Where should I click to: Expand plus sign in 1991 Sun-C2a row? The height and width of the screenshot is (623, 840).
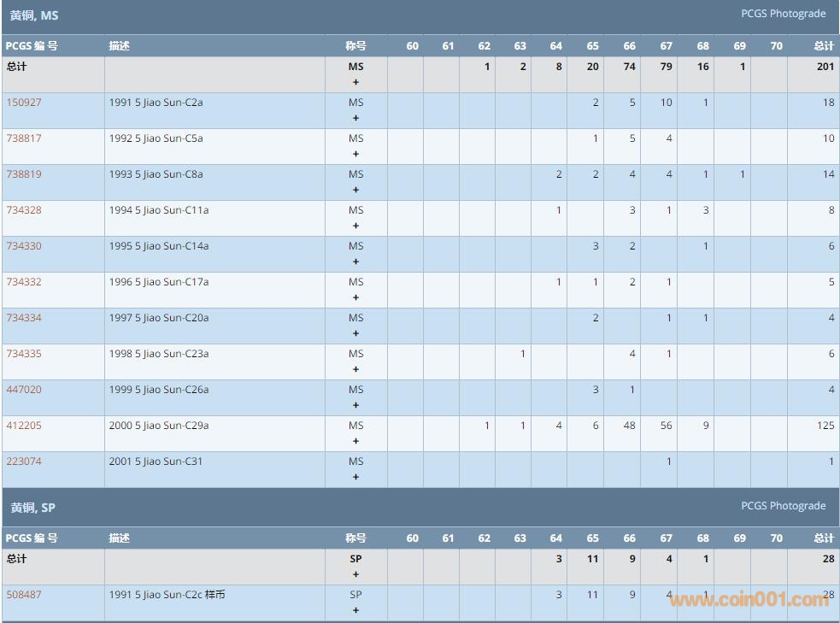pyautogui.click(x=355, y=119)
